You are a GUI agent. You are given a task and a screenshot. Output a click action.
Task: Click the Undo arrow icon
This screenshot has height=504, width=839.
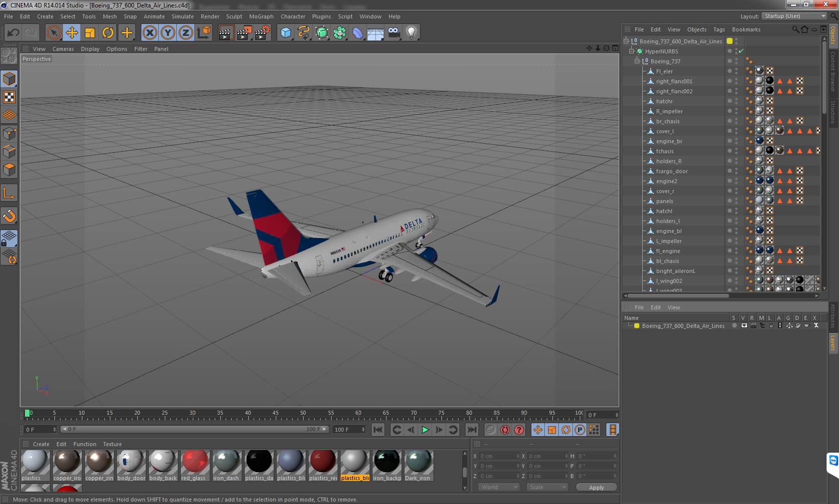click(13, 33)
